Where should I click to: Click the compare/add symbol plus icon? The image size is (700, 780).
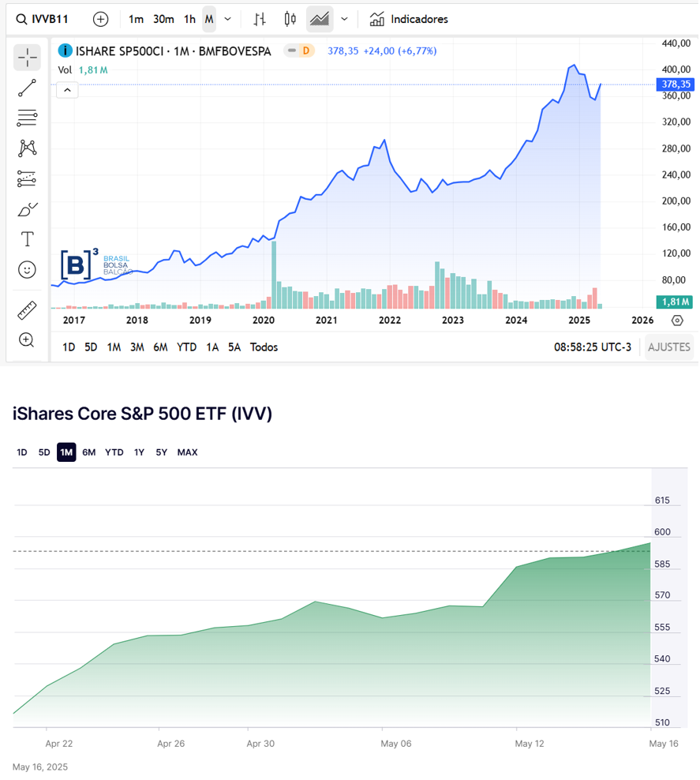click(100, 19)
